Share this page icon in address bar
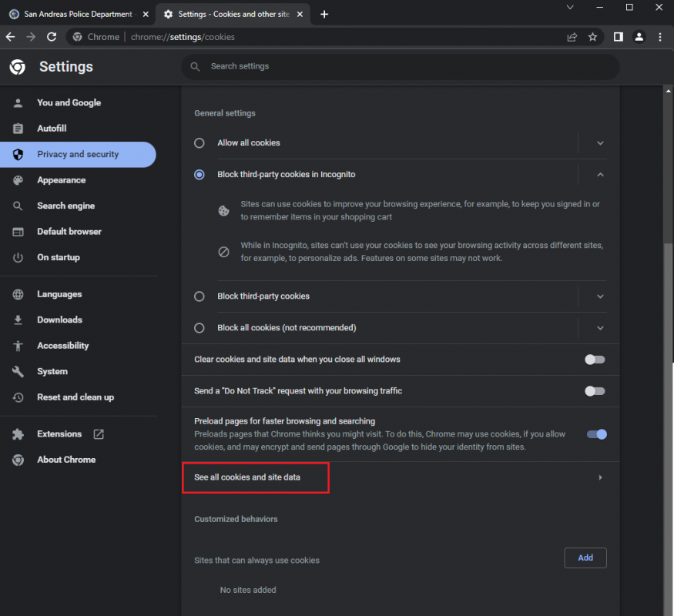Viewport: 674px width, 616px height. coord(572,37)
